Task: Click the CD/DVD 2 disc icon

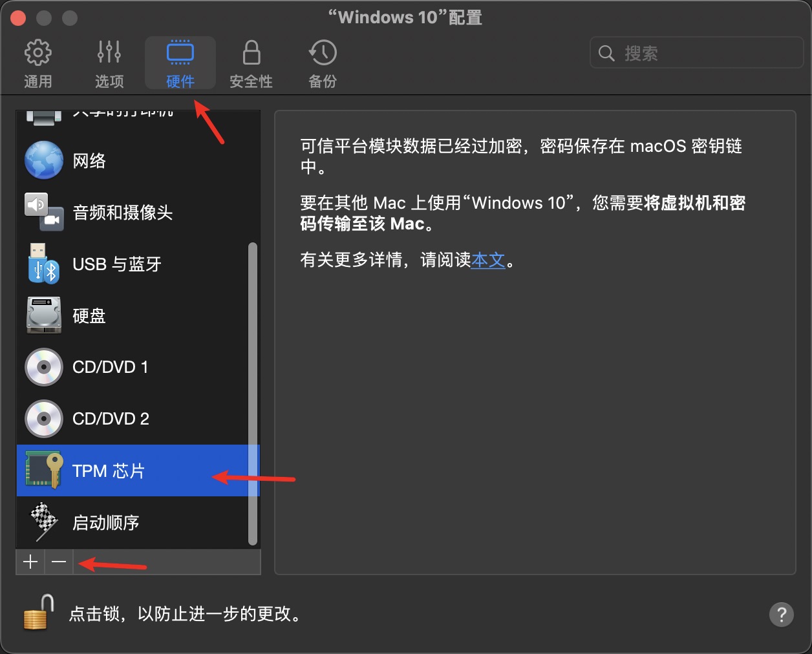Action: coord(44,419)
